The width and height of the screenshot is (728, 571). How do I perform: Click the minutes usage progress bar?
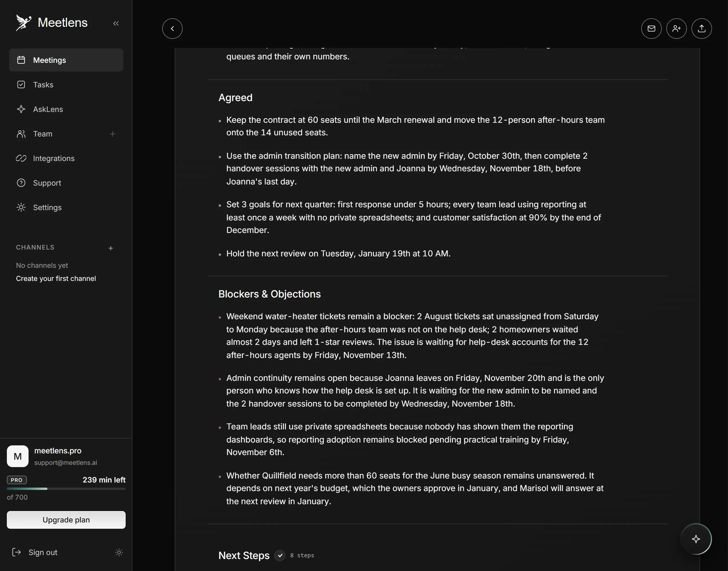point(66,489)
